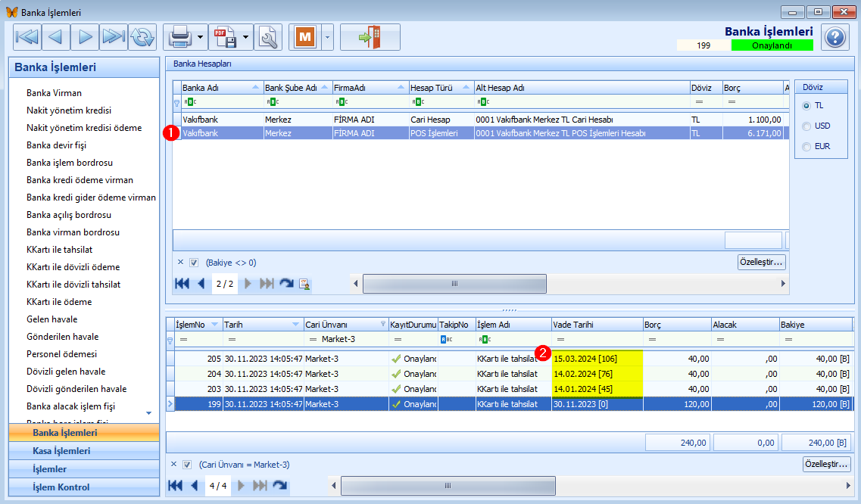Image resolution: width=861 pixels, height=504 pixels.
Task: Select the TL currency radio button
Action: point(806,105)
